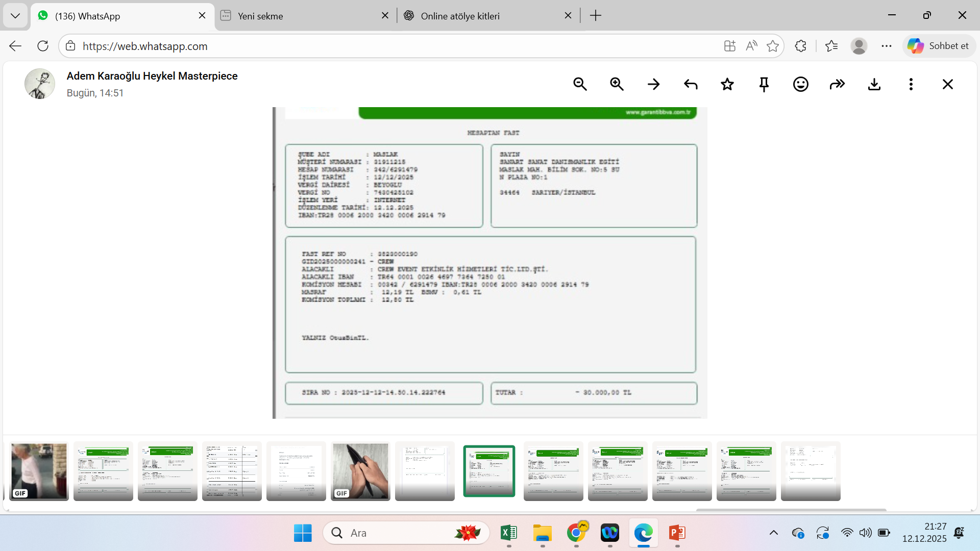Open browser extensions menu

(800, 46)
